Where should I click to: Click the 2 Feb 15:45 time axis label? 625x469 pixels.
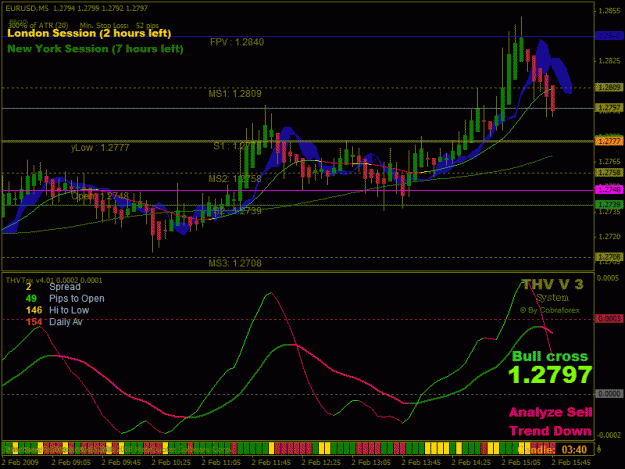571,462
